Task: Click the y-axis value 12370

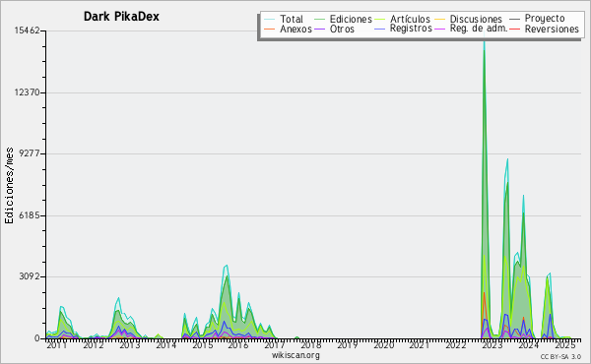Action: click(x=28, y=92)
